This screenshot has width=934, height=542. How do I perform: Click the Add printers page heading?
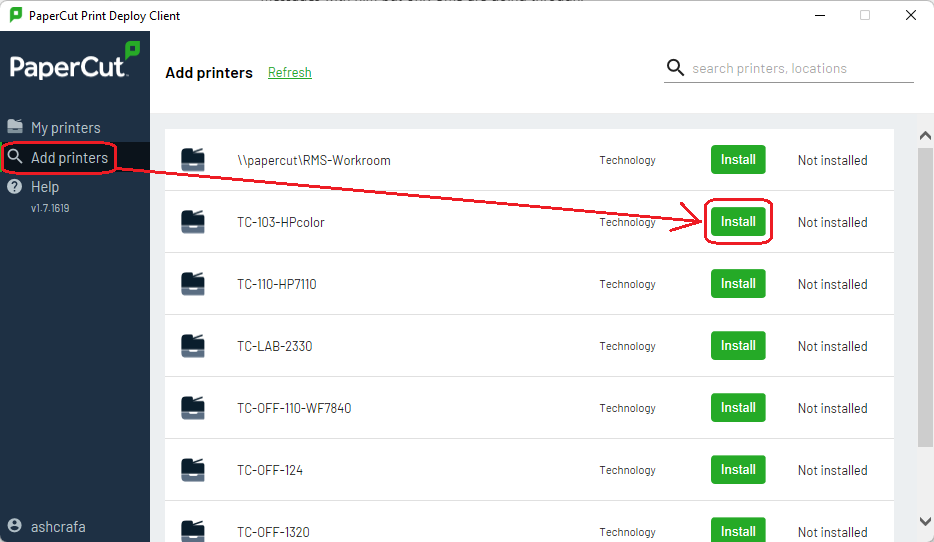(x=208, y=73)
